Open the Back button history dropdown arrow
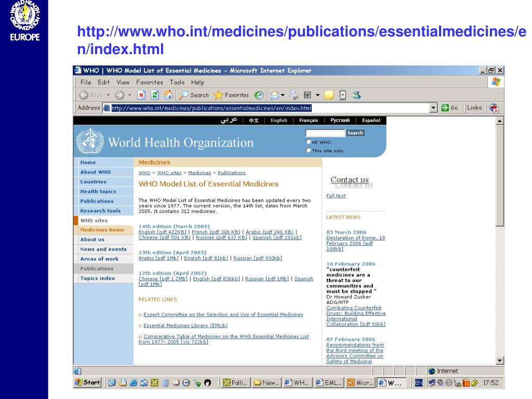 (x=109, y=96)
